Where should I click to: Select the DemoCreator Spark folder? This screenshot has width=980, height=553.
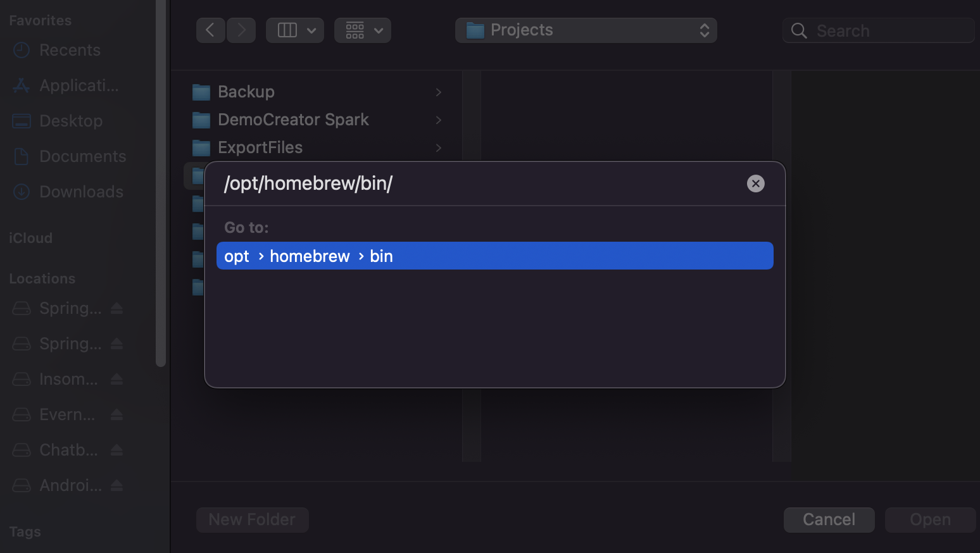coord(293,120)
